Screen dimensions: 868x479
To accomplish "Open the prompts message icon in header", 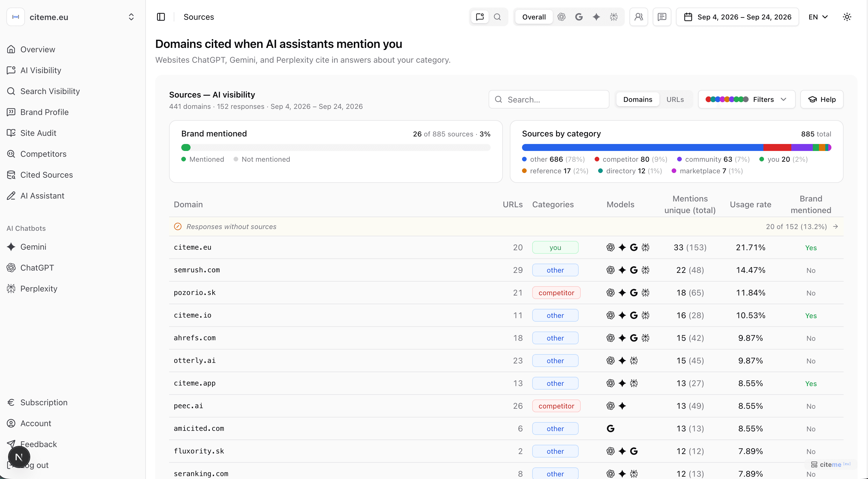I will click(662, 17).
